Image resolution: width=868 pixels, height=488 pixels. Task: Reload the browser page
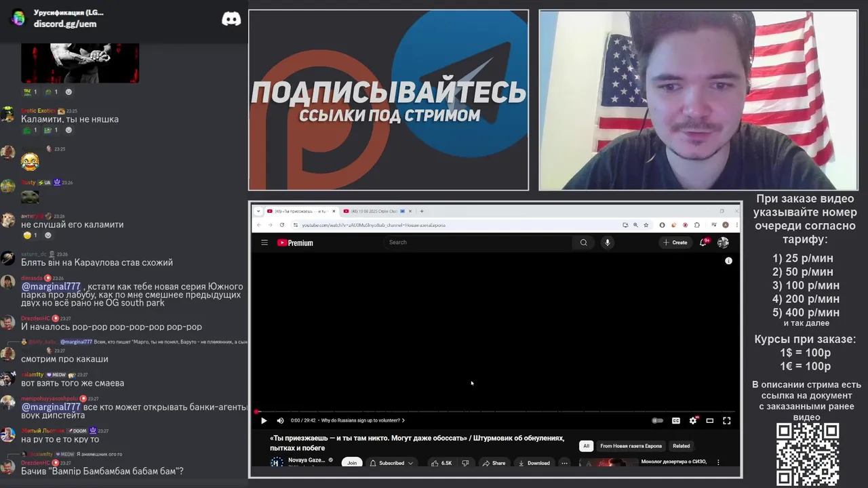[282, 225]
